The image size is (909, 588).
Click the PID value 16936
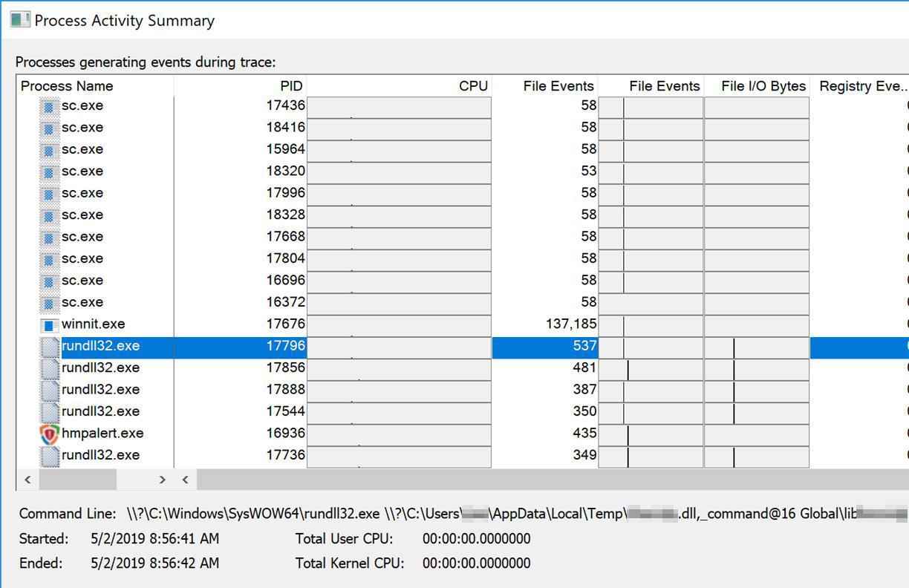tap(286, 434)
